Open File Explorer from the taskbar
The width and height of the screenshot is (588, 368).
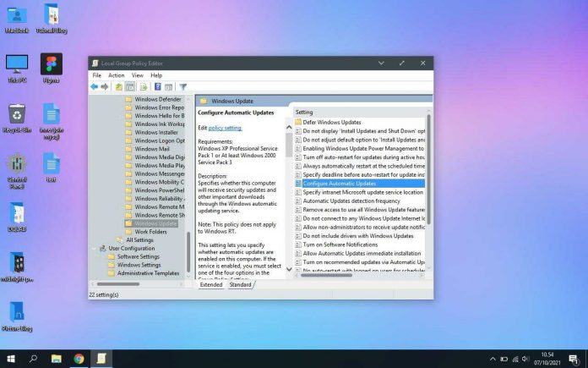coord(57,359)
